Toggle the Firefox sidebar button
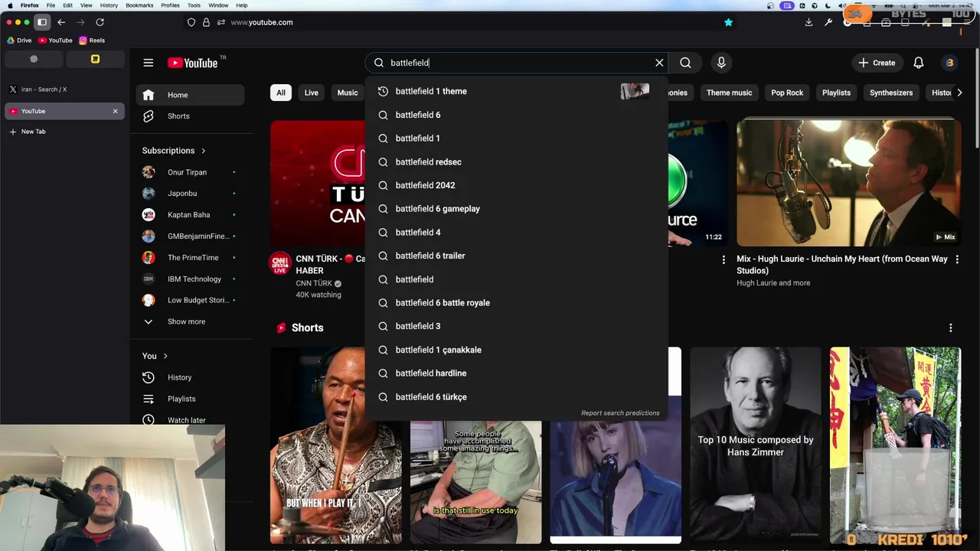This screenshot has width=980, height=551. [42, 22]
